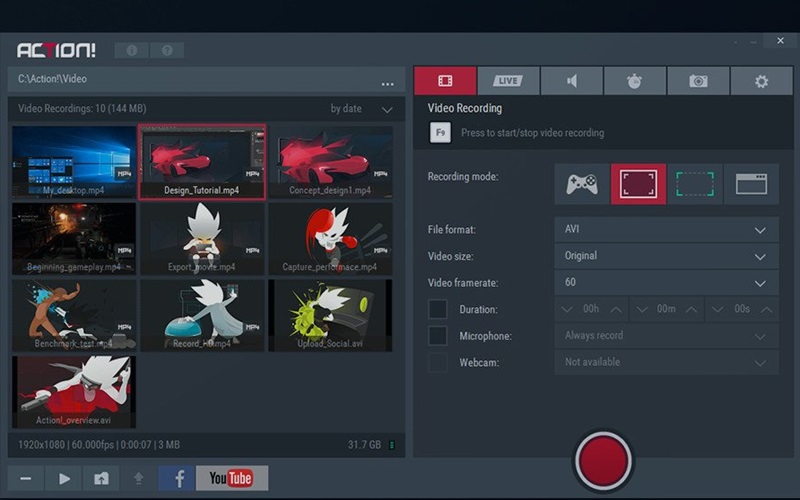Open the File format dropdown
The image size is (800, 500).
666,229
